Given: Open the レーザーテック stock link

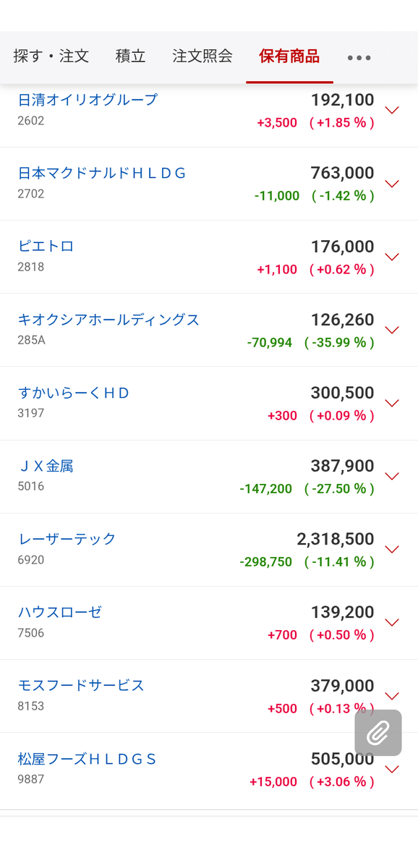Looking at the screenshot, I should [67, 539].
